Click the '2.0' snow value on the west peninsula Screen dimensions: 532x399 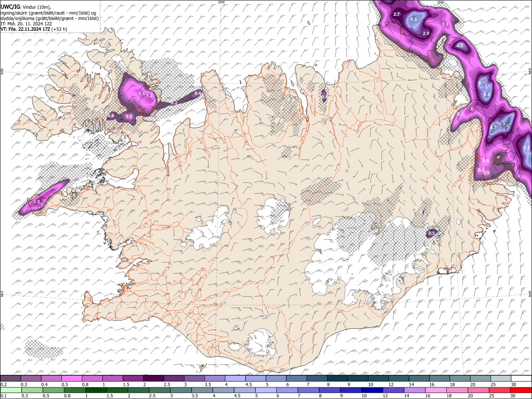37,202
